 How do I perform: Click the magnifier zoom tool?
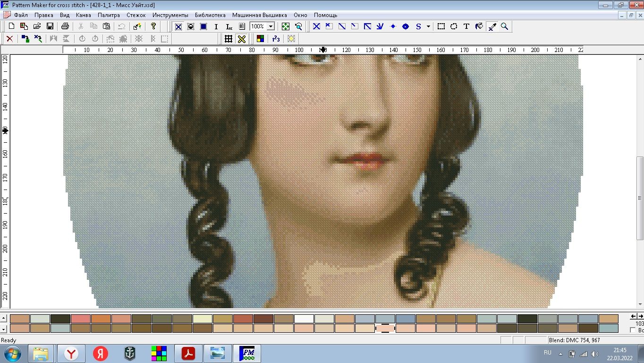click(x=504, y=26)
